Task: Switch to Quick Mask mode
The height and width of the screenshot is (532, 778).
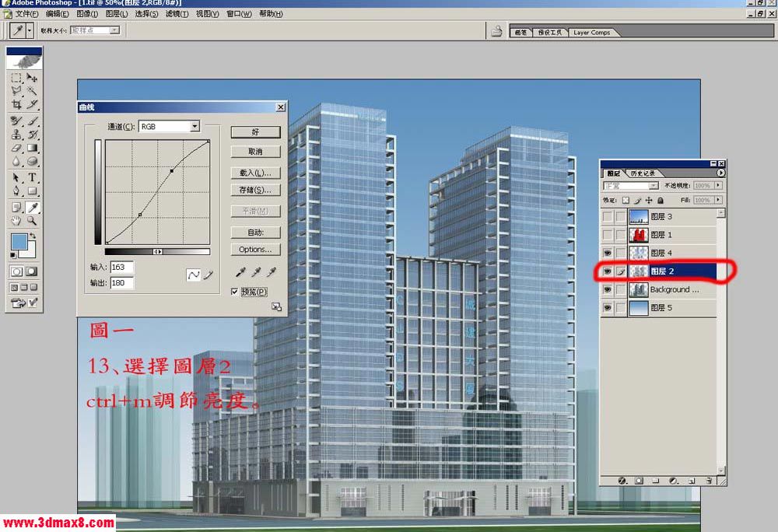Action: (x=32, y=271)
